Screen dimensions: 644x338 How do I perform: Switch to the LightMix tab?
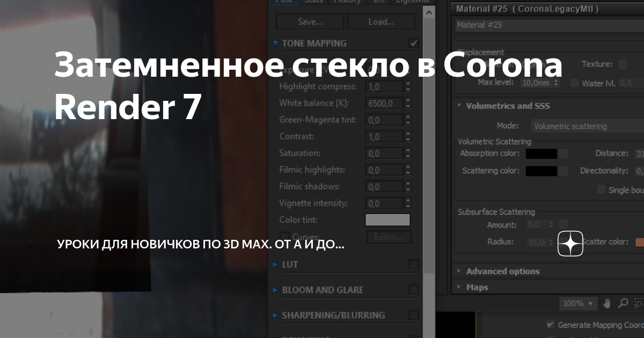(413, 2)
